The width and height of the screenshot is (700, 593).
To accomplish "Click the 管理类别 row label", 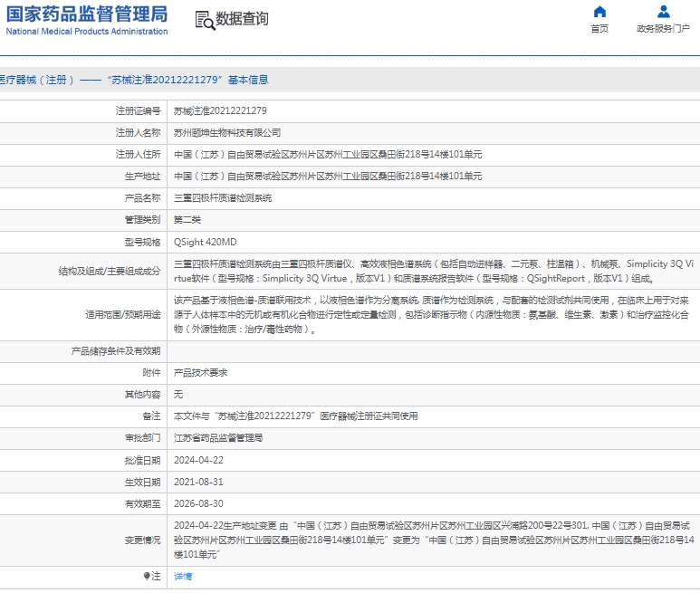I will tap(142, 219).
